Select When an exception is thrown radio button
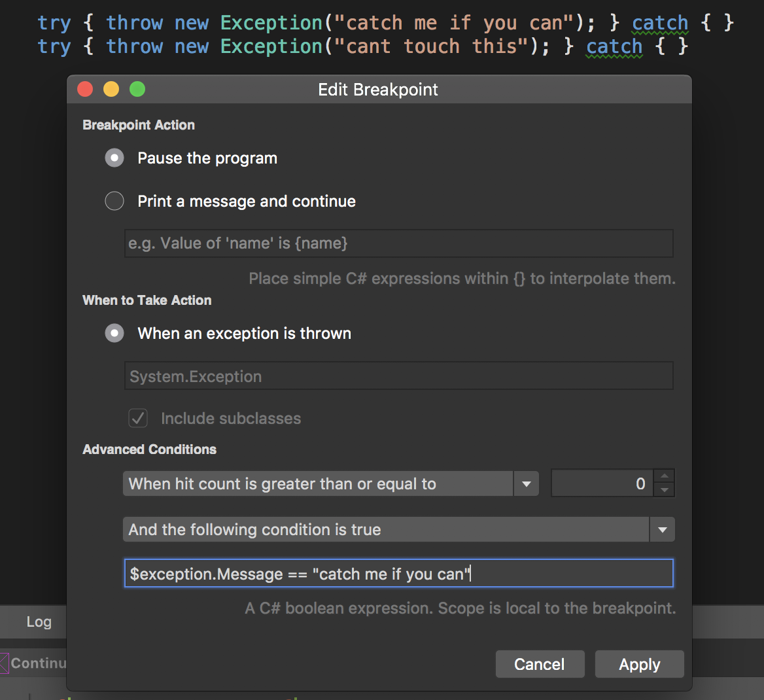The height and width of the screenshot is (700, 764). tap(114, 334)
